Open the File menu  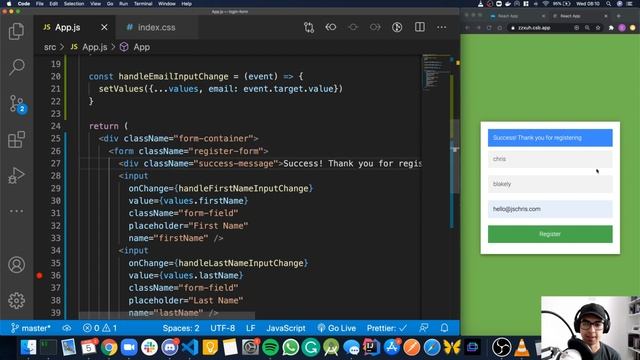tap(40, 4)
